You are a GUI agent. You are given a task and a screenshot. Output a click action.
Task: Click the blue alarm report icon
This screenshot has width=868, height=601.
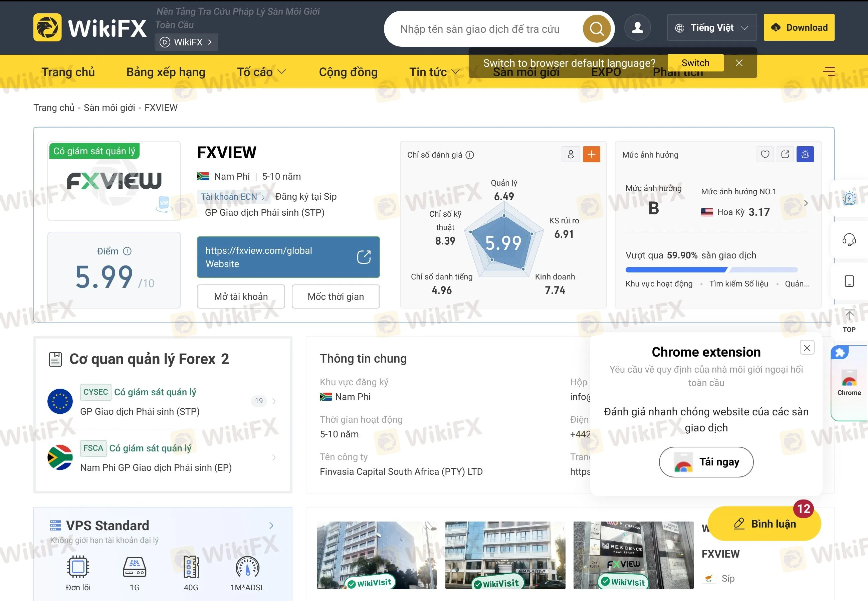coord(805,154)
